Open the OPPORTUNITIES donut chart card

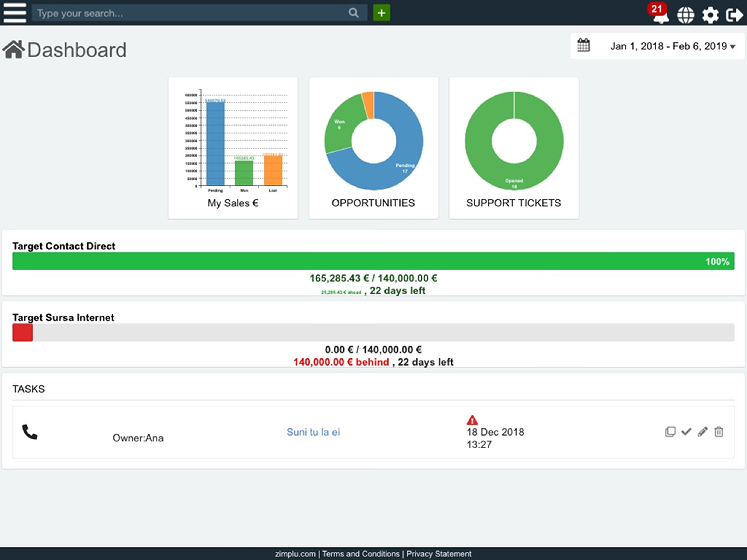click(373, 148)
